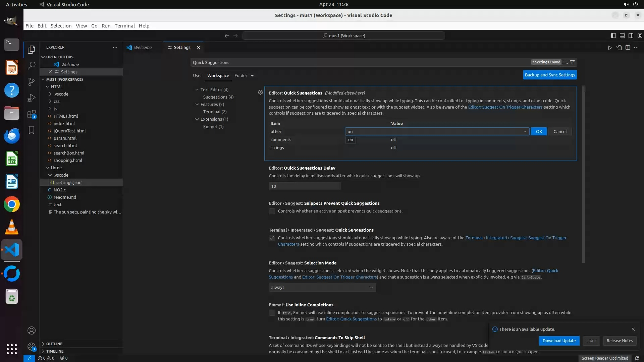Screen dimensions: 644x362
Task: Open Selection Mode dropdown showing always
Action: pos(322,287)
